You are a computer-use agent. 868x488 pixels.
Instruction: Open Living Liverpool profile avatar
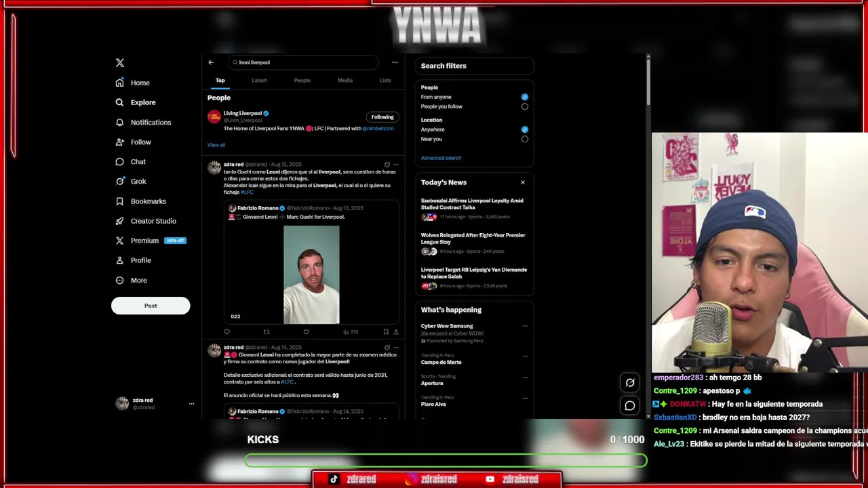click(214, 117)
